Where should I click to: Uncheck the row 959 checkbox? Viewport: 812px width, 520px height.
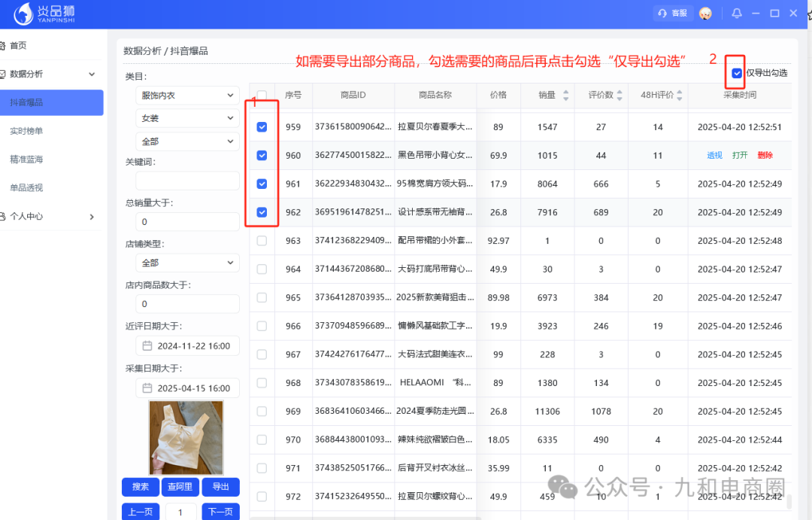coord(262,126)
